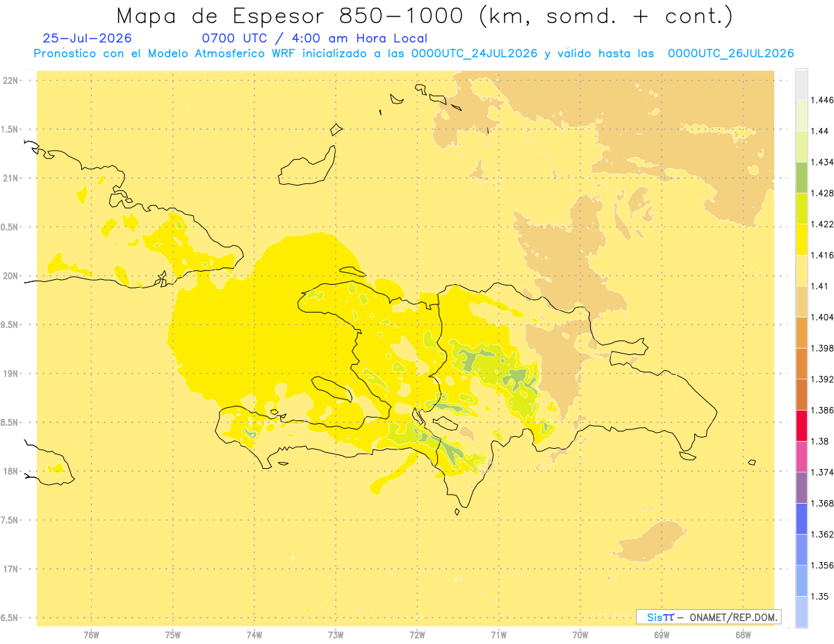
Task: Click the longitude label '72W'
Action: click(x=418, y=635)
